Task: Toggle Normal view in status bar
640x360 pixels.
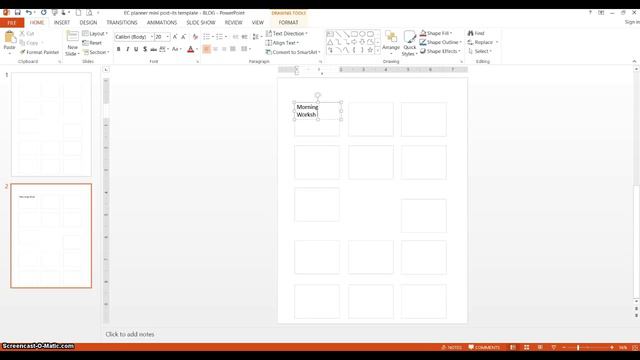Action: [513, 347]
